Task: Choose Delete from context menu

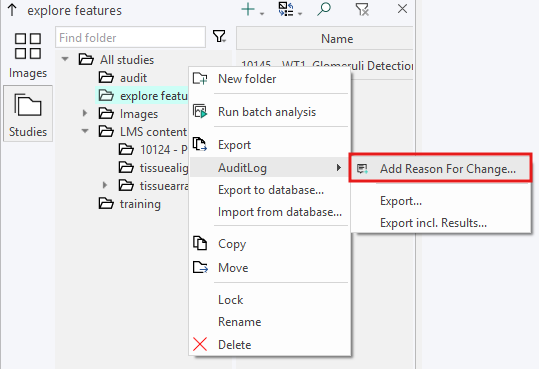Action: point(270,344)
